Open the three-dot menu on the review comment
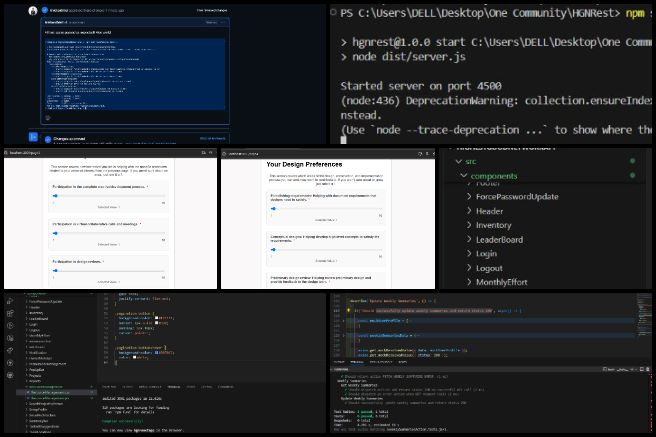 pos(224,22)
